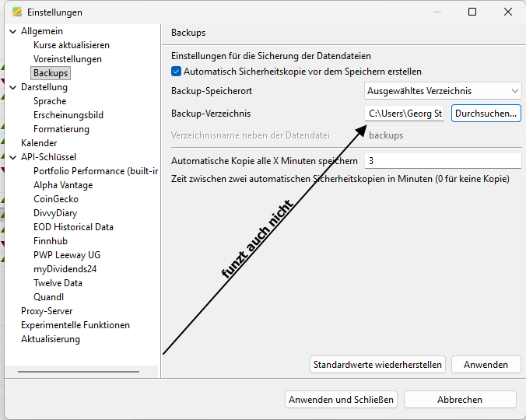The image size is (526, 420).
Task: Select Quandl API key entry
Action: (49, 297)
